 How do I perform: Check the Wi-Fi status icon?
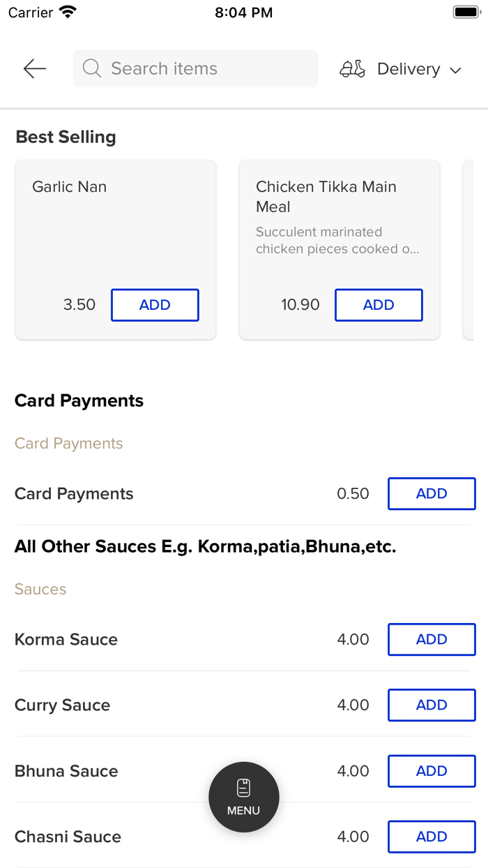coord(68,13)
